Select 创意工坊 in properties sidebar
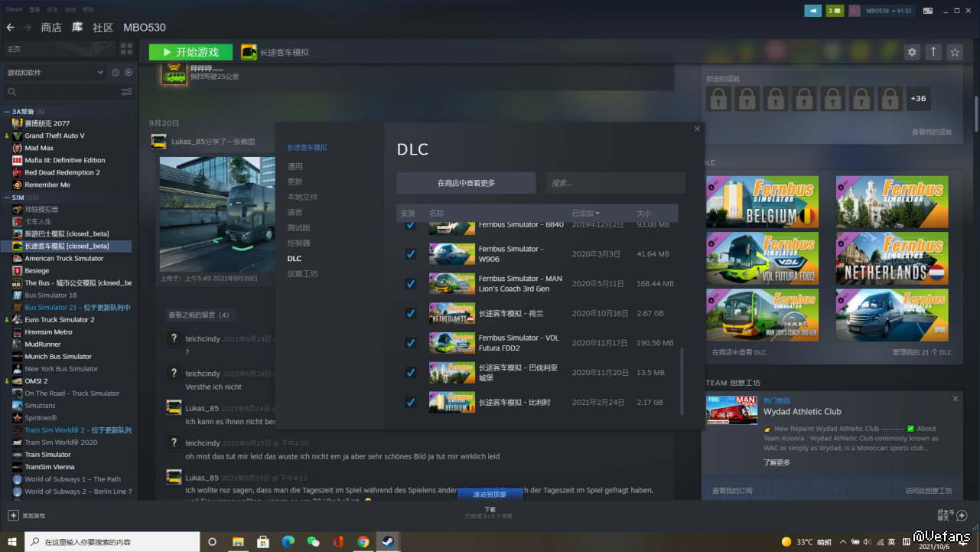980x552 pixels. 302,273
